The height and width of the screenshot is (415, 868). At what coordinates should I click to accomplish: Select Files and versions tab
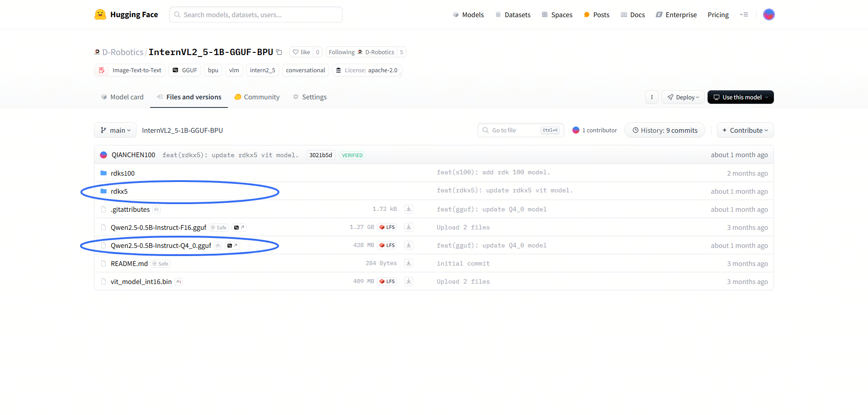[189, 97]
